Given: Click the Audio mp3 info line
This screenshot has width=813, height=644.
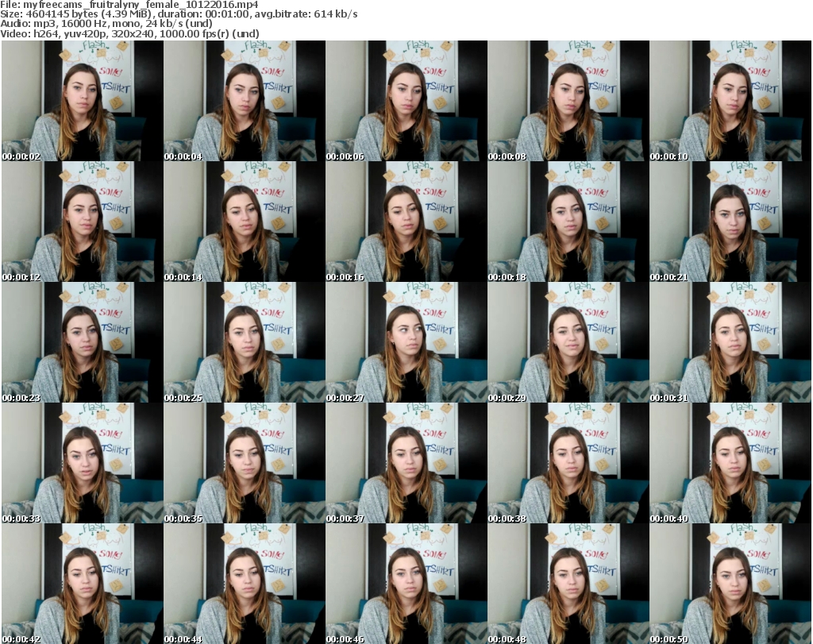Looking at the screenshot, I should tap(106, 24).
